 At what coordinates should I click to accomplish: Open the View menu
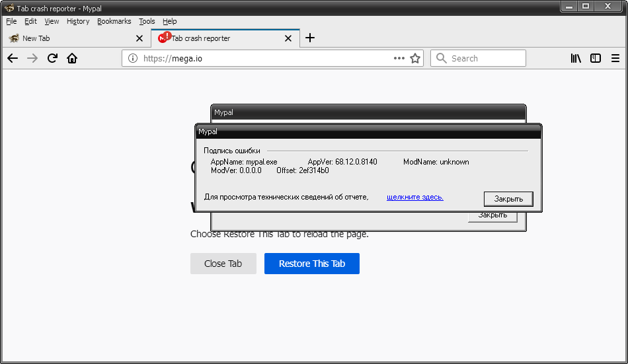point(52,21)
